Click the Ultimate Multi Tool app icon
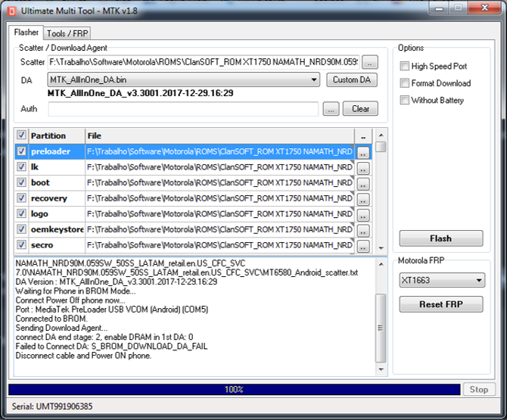 (x=12, y=11)
